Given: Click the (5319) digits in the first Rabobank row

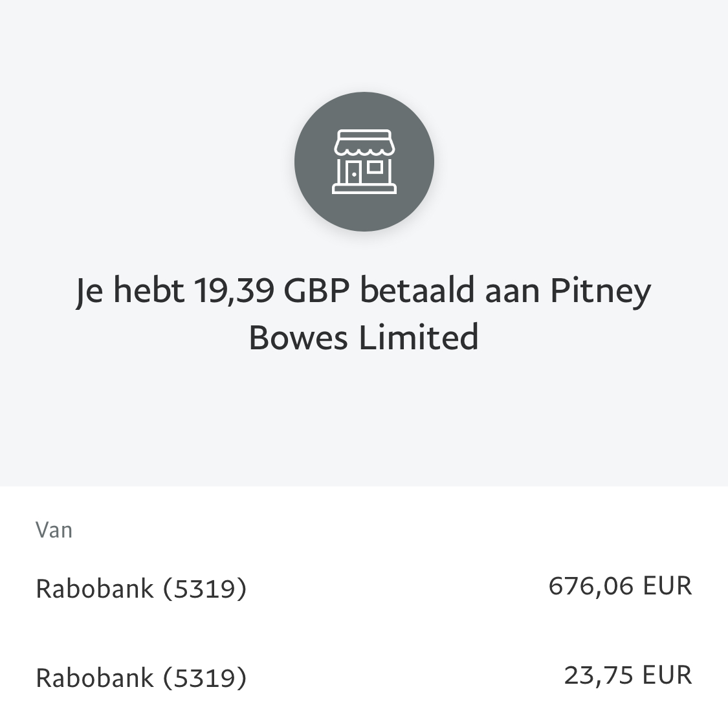Looking at the screenshot, I should 204,589.
